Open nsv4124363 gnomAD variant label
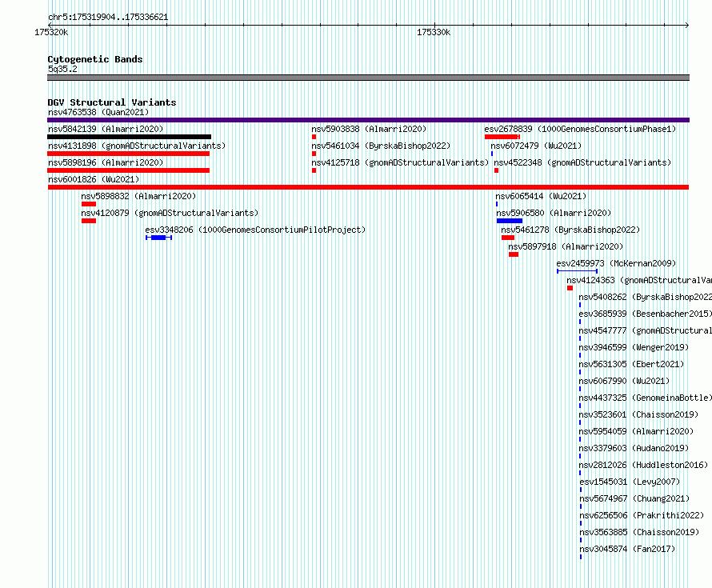The image size is (712, 588). click(639, 280)
